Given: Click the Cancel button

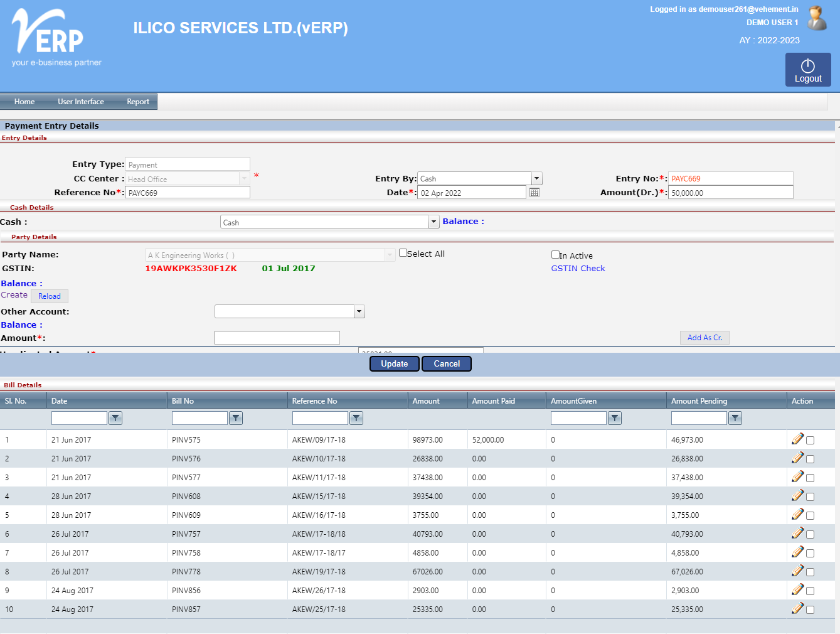Looking at the screenshot, I should click(447, 363).
